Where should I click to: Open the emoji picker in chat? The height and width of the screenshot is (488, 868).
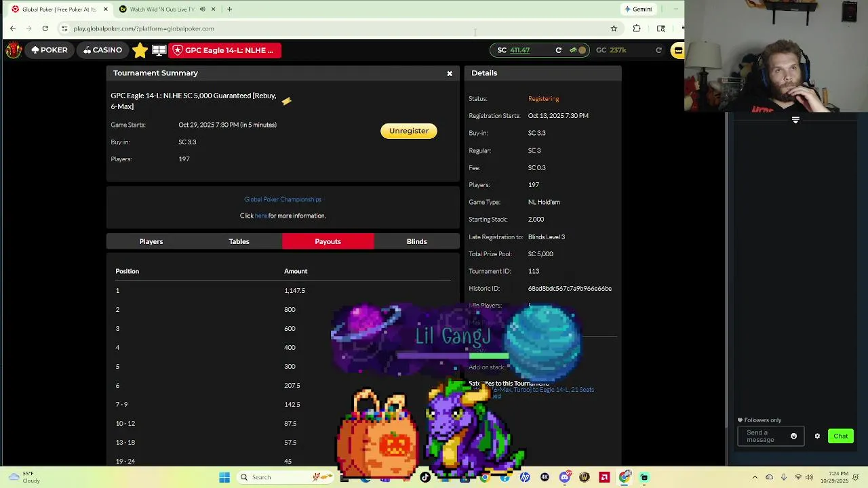click(x=793, y=436)
